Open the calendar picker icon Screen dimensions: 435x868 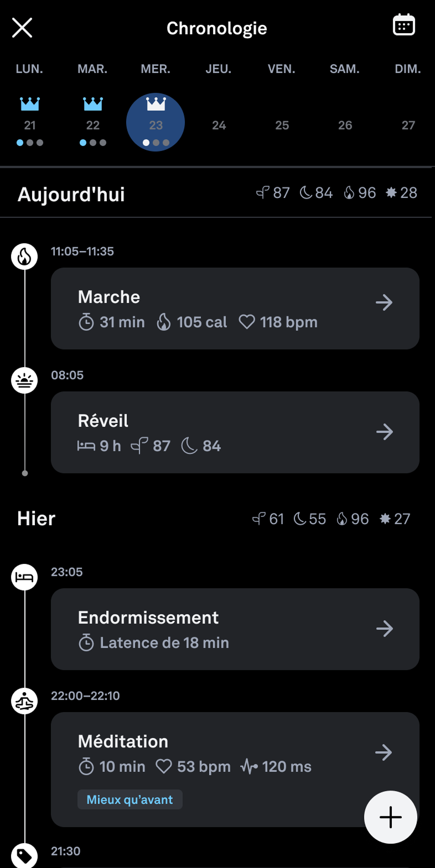click(404, 25)
